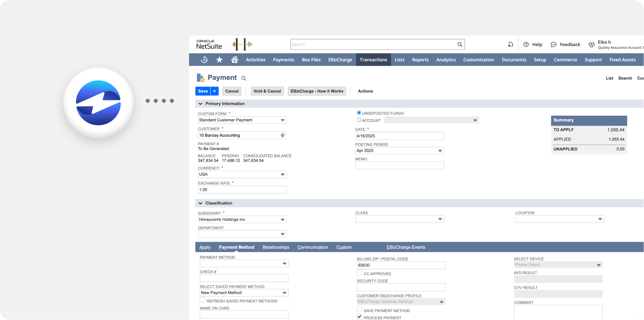Image resolution: width=644 pixels, height=320 pixels.
Task: Click the Name on Card field
Action: [x=244, y=314]
